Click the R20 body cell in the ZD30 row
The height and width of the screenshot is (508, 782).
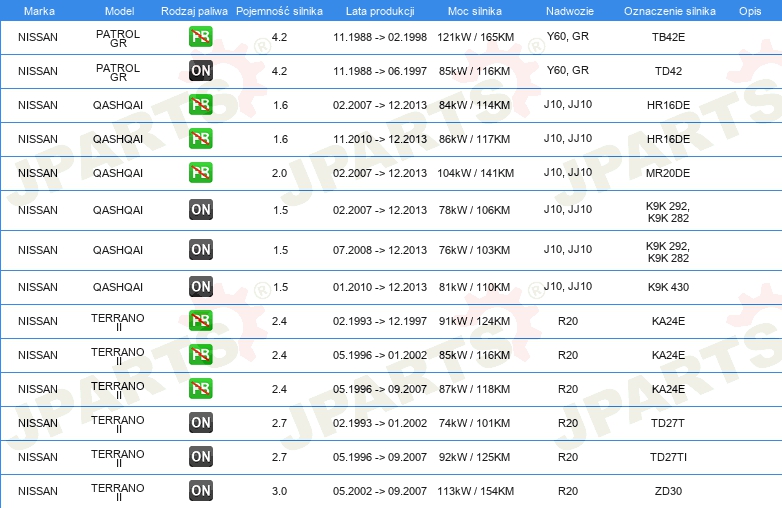coord(568,491)
